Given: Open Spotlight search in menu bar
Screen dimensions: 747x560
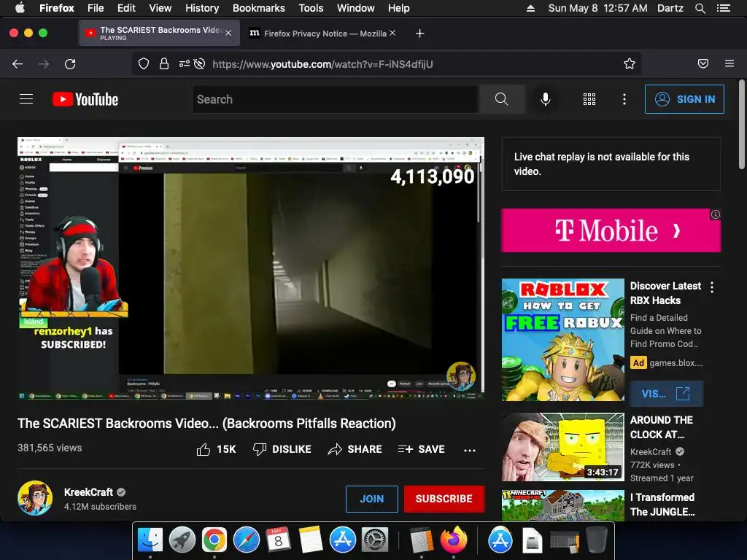Looking at the screenshot, I should 700,8.
